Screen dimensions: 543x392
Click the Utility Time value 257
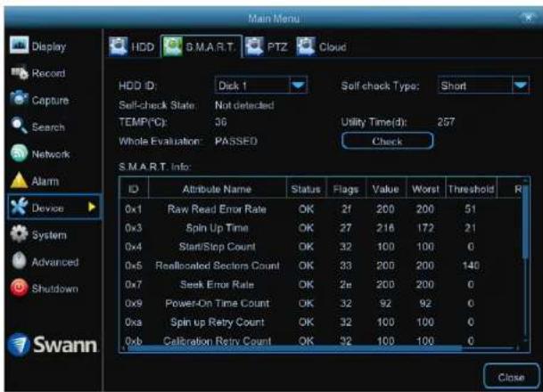tap(446, 122)
